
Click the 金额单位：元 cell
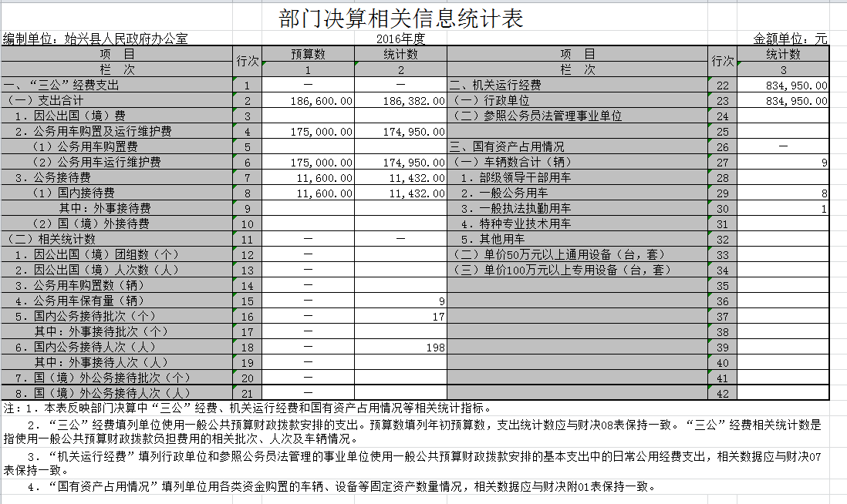(x=790, y=39)
